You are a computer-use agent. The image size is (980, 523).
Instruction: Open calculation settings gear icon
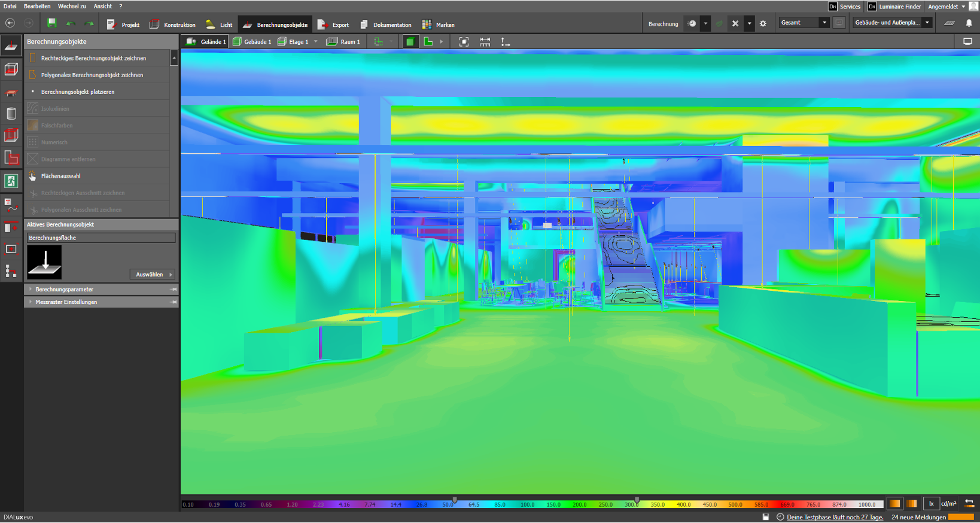763,24
